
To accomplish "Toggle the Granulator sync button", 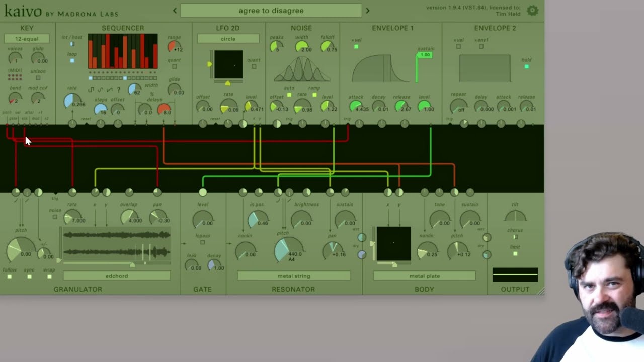I will [29, 277].
